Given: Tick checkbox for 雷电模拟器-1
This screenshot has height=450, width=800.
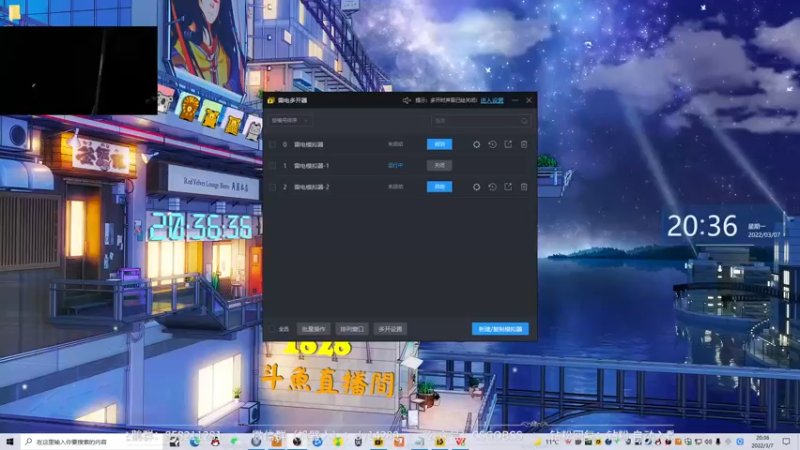Looking at the screenshot, I should click(272, 166).
